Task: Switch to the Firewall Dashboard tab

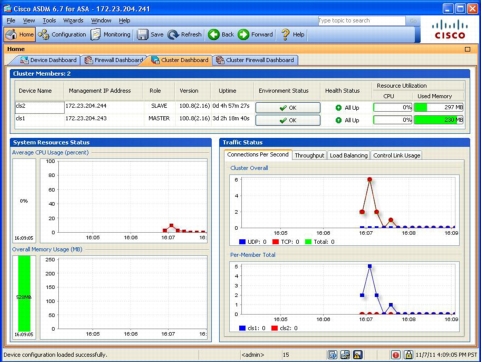Action: click(x=114, y=60)
